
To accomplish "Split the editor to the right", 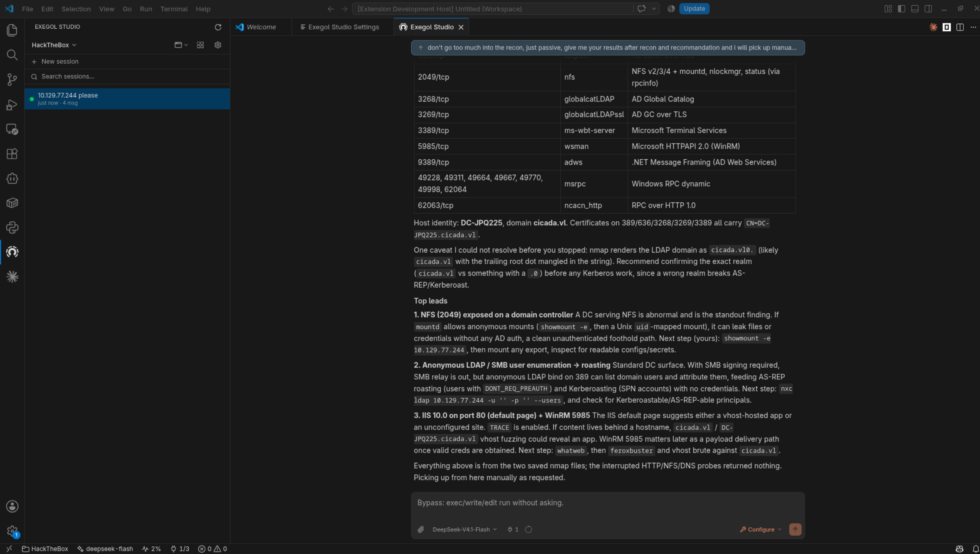I will click(x=960, y=27).
